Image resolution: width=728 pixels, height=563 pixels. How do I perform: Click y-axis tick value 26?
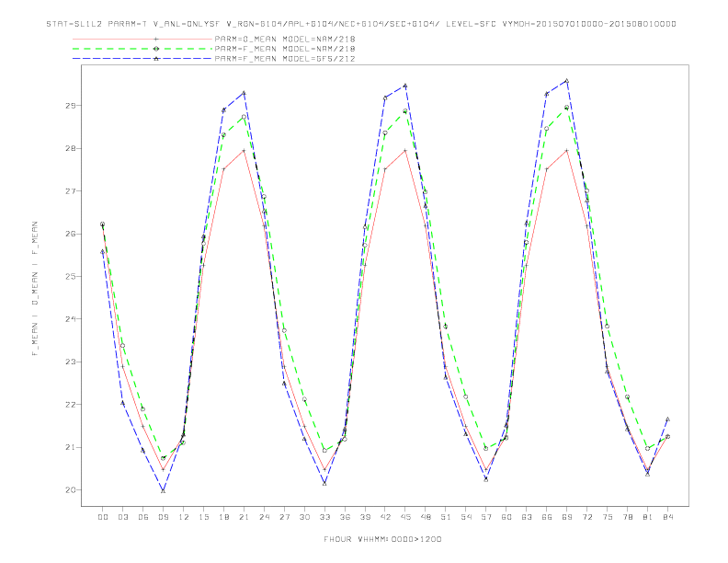click(70, 234)
